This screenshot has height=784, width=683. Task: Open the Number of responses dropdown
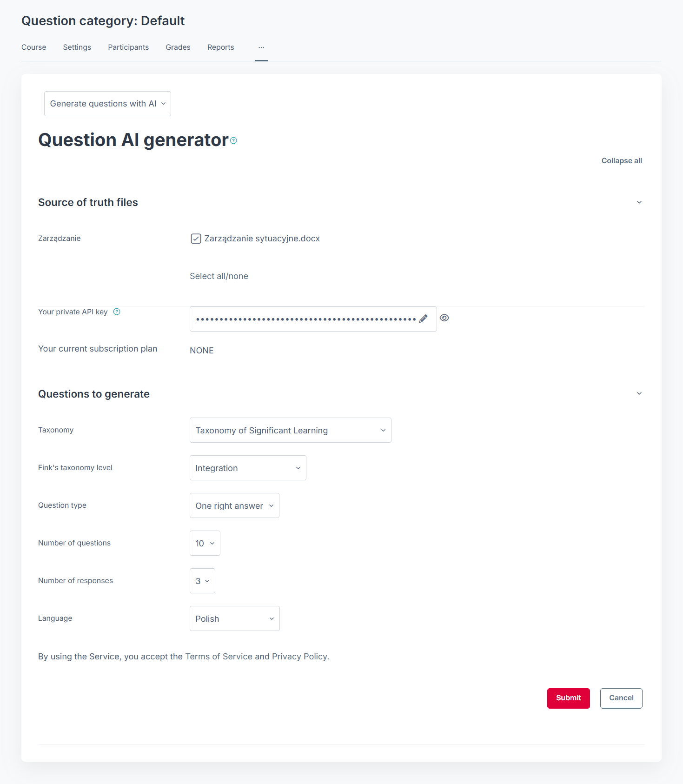[202, 581]
